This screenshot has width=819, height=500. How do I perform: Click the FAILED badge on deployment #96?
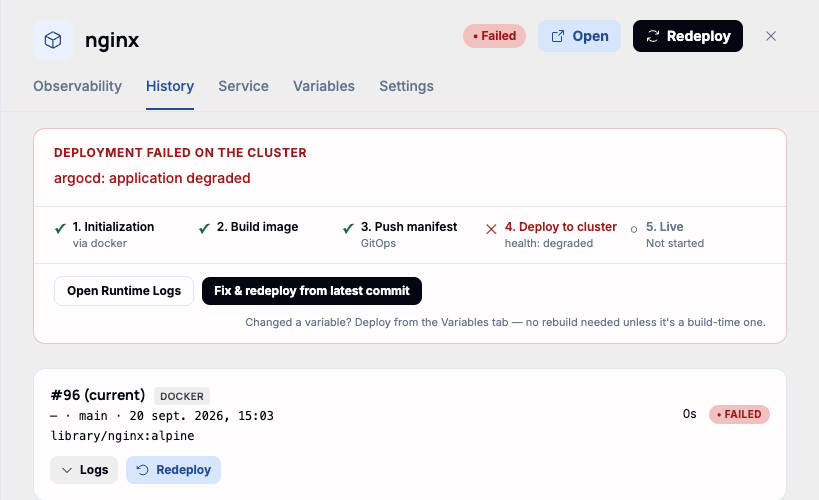739,414
